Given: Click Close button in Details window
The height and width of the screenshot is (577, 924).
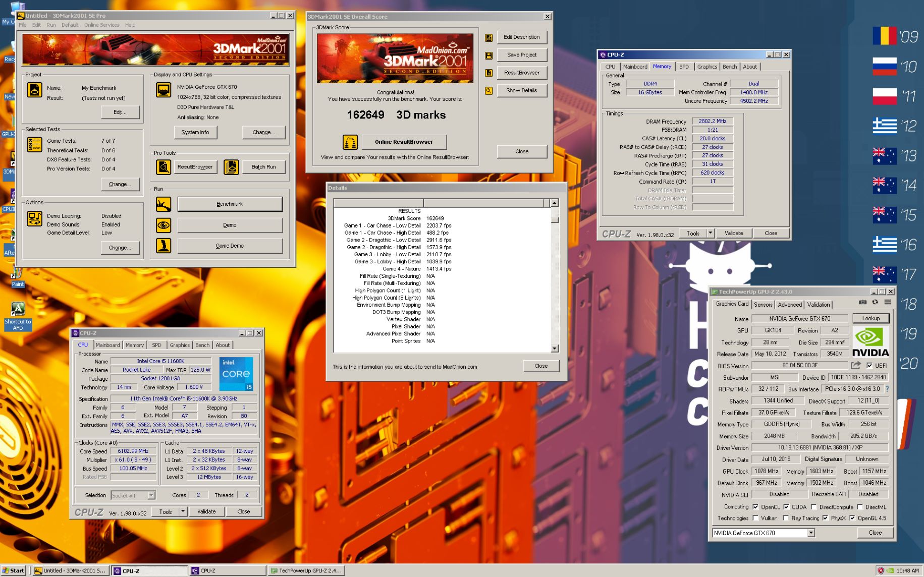Looking at the screenshot, I should click(x=541, y=366).
